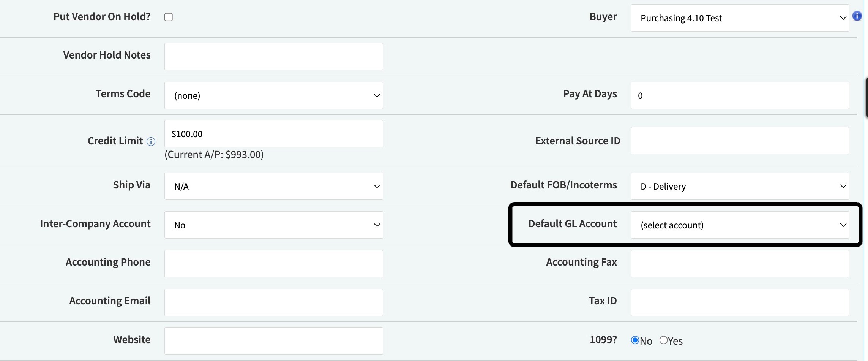This screenshot has height=361, width=868.
Task: Open the Default FOB/Incoterms dropdown
Action: pos(740,186)
